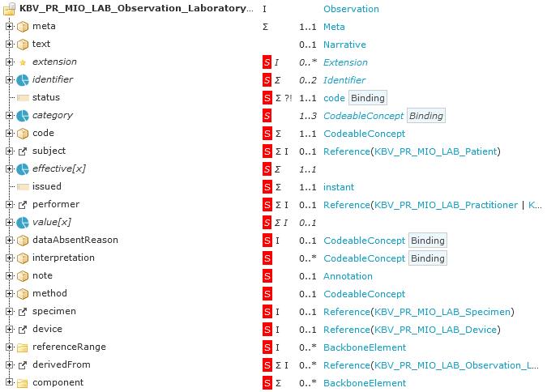Screen dimensions: 547x392
Task: Expand the component element node
Action: tap(9, 383)
